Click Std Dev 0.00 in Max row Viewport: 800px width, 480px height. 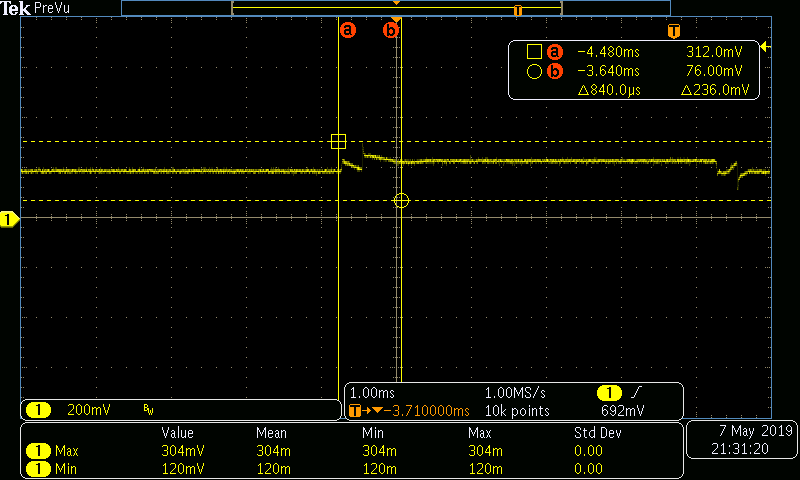click(588, 451)
